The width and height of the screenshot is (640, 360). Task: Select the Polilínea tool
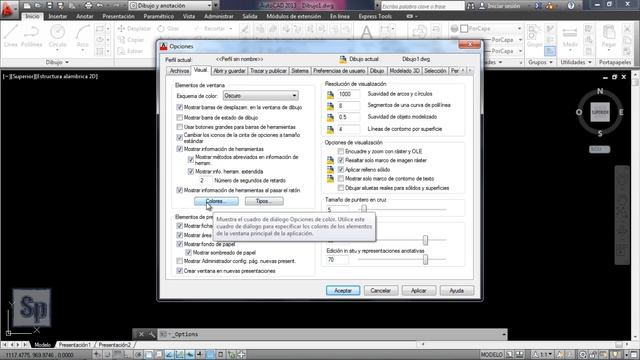(31, 36)
